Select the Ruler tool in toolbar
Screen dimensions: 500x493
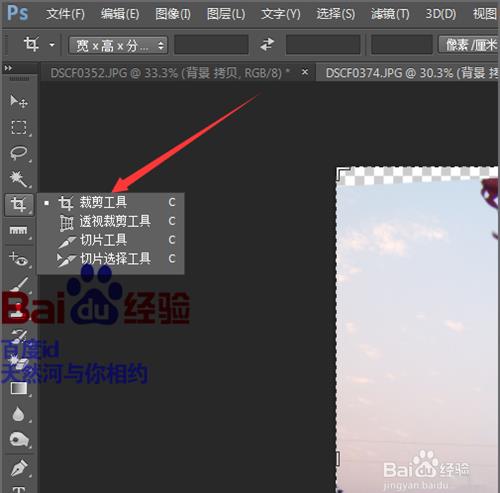pos(19,230)
